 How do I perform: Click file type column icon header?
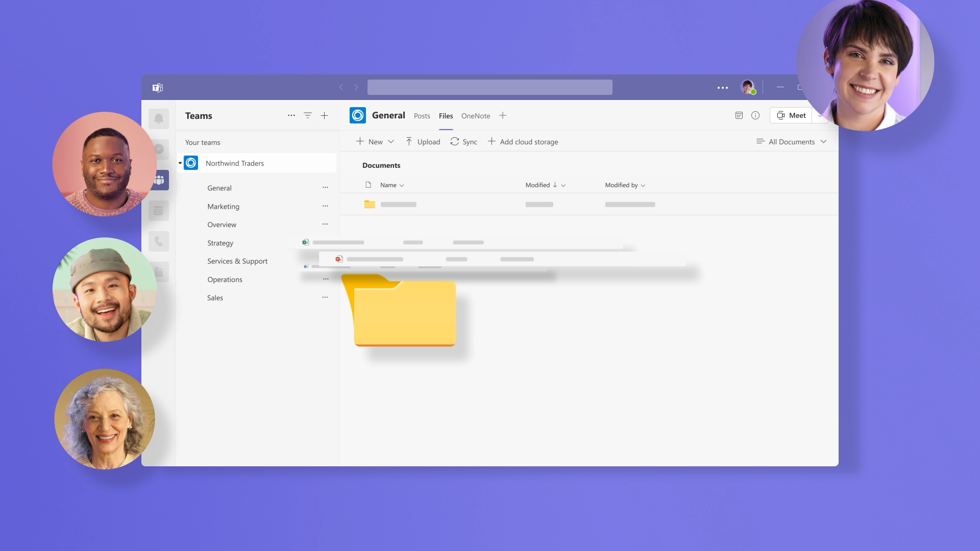pos(368,185)
